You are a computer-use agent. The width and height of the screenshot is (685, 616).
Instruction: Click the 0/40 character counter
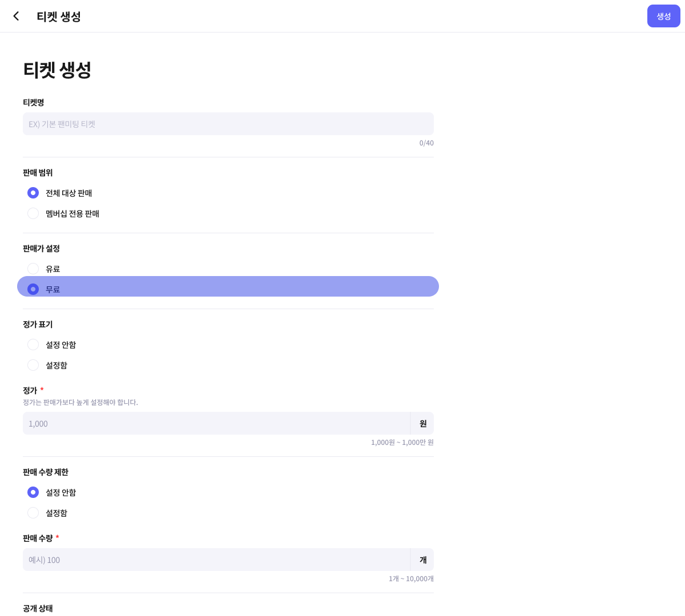(x=426, y=143)
